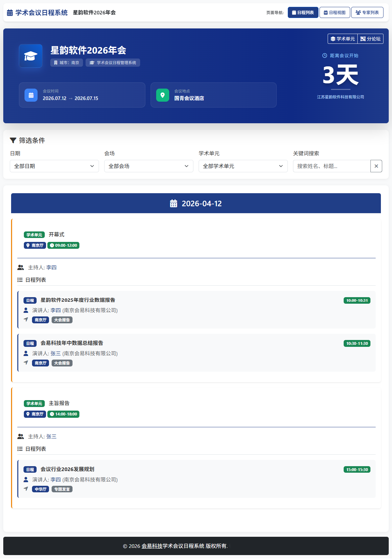The height and width of the screenshot is (559, 392).
Task: Click the 2026-04-12 date header
Action: (196, 203)
